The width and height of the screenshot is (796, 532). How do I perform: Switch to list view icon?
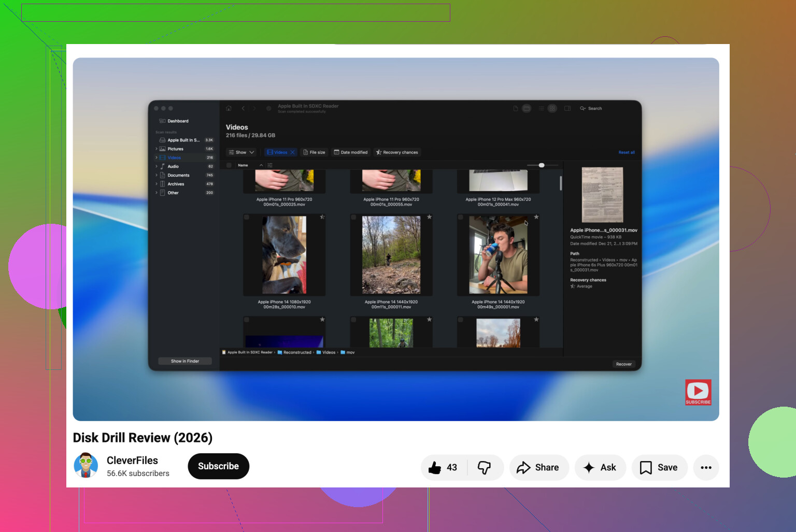[x=541, y=108]
